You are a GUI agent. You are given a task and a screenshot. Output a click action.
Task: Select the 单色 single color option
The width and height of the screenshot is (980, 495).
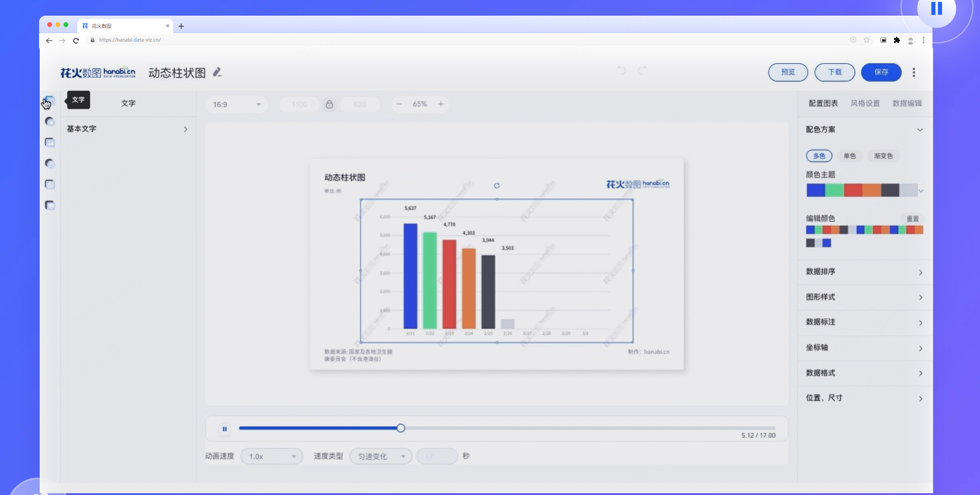click(849, 156)
